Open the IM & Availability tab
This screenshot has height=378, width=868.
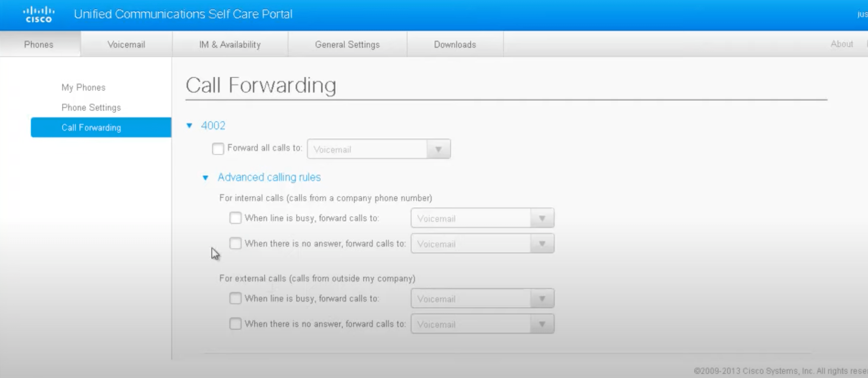tap(230, 44)
